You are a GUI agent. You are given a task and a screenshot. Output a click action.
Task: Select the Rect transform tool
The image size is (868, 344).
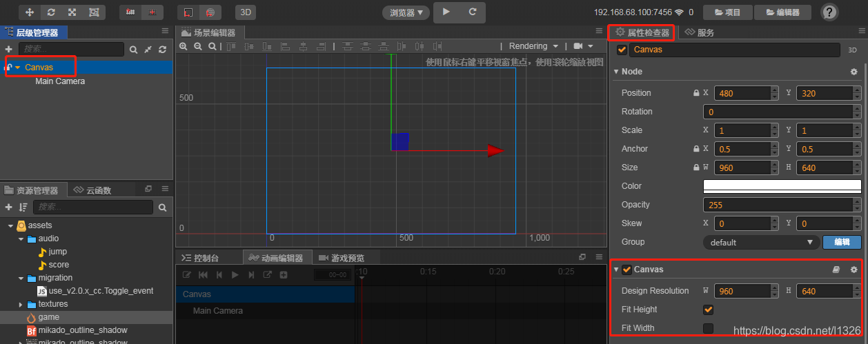[x=94, y=12]
